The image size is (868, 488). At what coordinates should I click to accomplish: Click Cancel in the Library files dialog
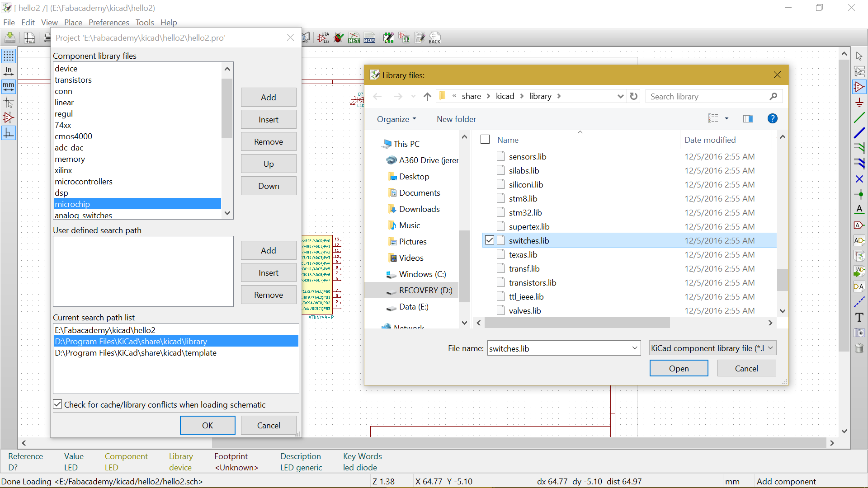pos(746,368)
